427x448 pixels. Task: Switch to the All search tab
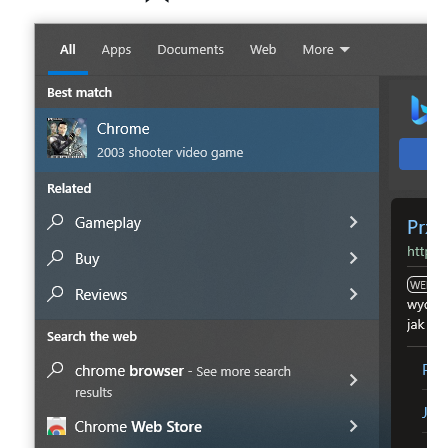[x=68, y=50]
